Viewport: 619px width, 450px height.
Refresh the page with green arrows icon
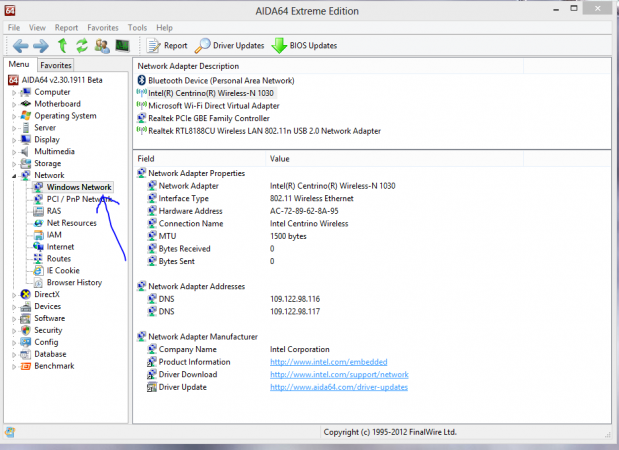point(82,46)
